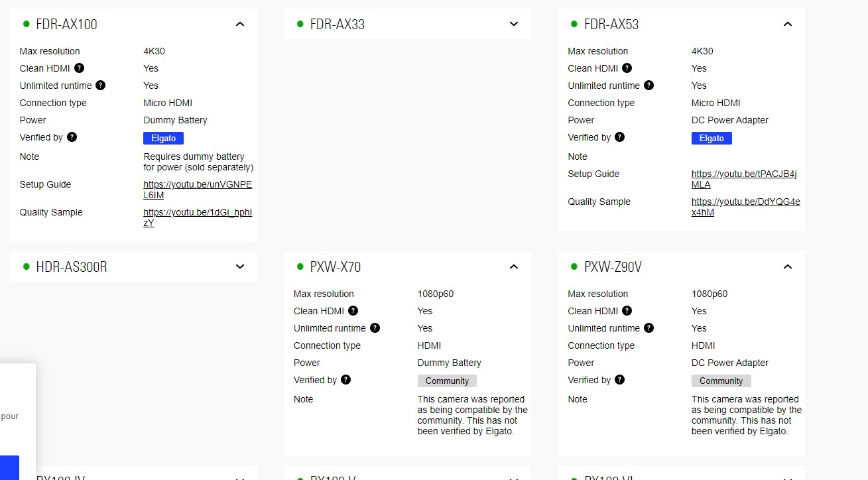Open FDR-AX53 Setup Guide YouTube link
Image resolution: width=868 pixels, height=480 pixels.
tap(744, 180)
